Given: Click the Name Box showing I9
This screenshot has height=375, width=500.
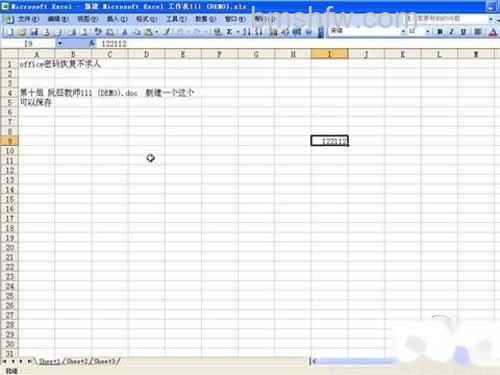Looking at the screenshot, I should [28, 44].
